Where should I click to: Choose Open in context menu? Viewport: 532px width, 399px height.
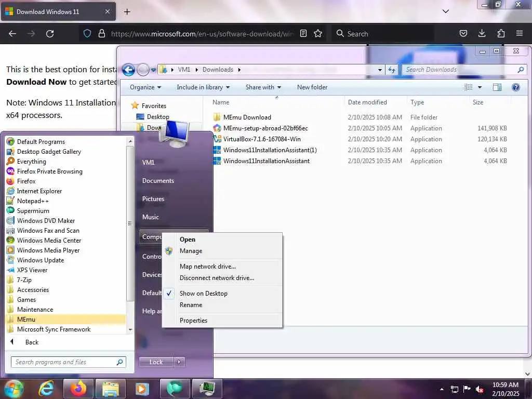coord(187,240)
